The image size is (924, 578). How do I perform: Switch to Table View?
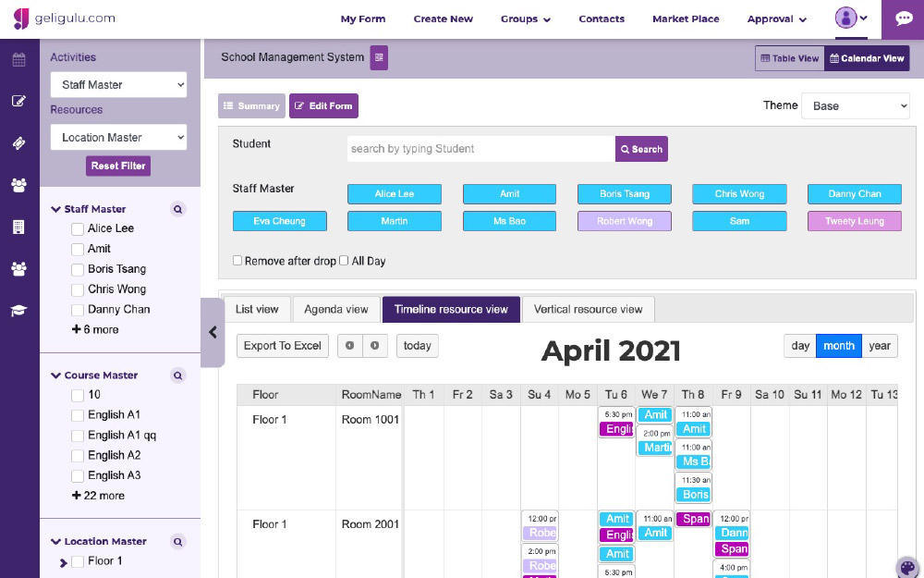[x=790, y=58]
